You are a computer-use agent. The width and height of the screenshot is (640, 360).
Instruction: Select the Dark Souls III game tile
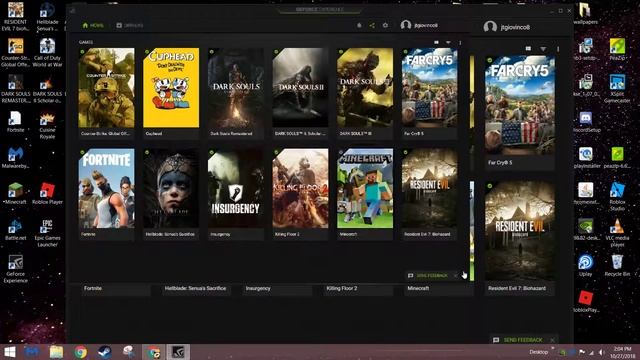point(365,93)
